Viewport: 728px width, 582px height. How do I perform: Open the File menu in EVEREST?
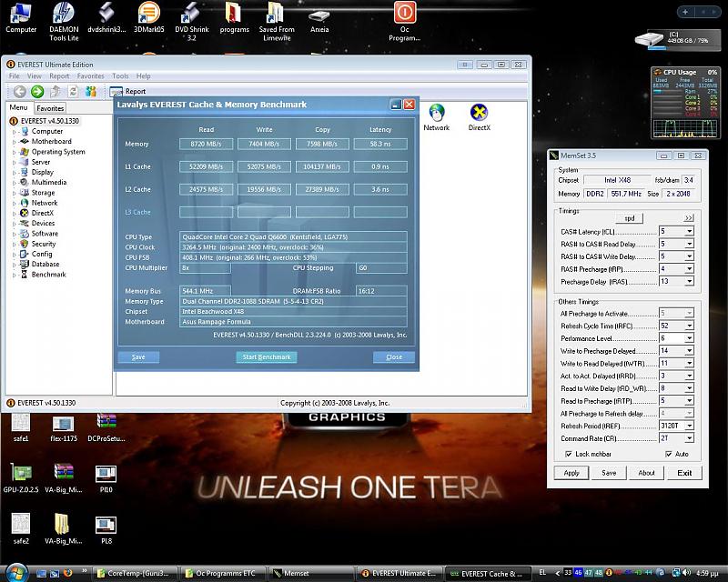14,76
